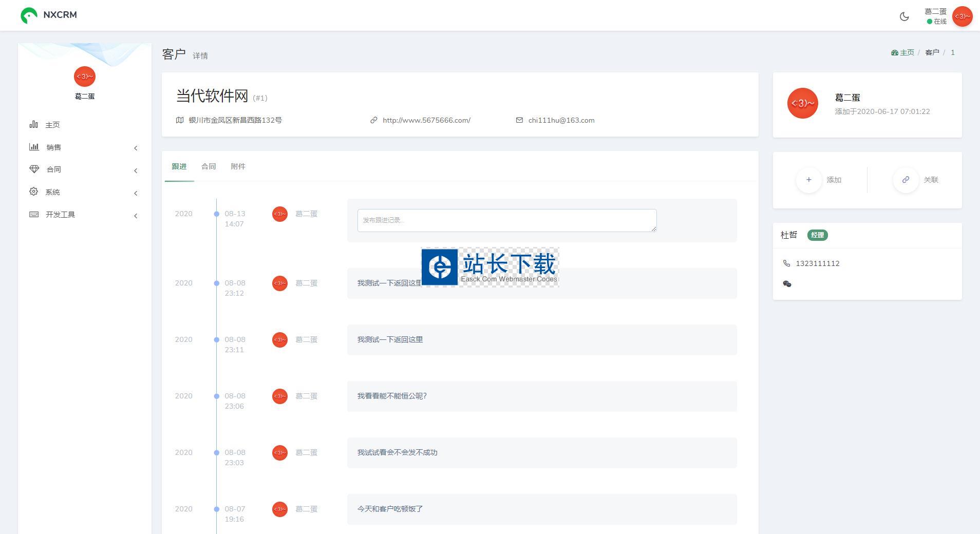Click the link icon to associate contact
980x534 pixels.
(x=906, y=180)
